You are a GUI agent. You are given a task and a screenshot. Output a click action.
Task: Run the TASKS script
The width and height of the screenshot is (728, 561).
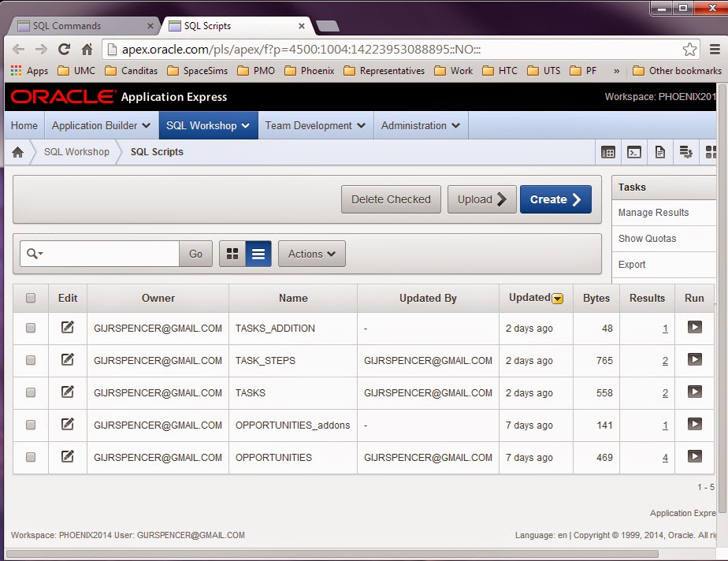[694, 392]
